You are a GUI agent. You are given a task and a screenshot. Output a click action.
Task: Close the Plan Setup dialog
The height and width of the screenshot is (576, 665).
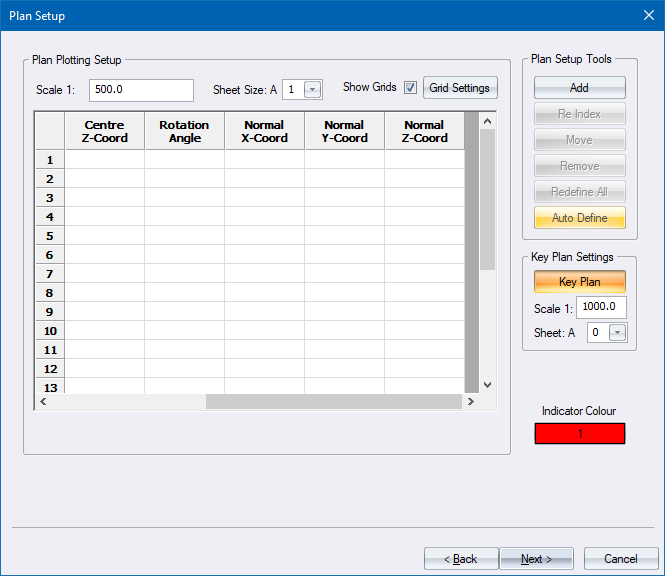point(646,15)
